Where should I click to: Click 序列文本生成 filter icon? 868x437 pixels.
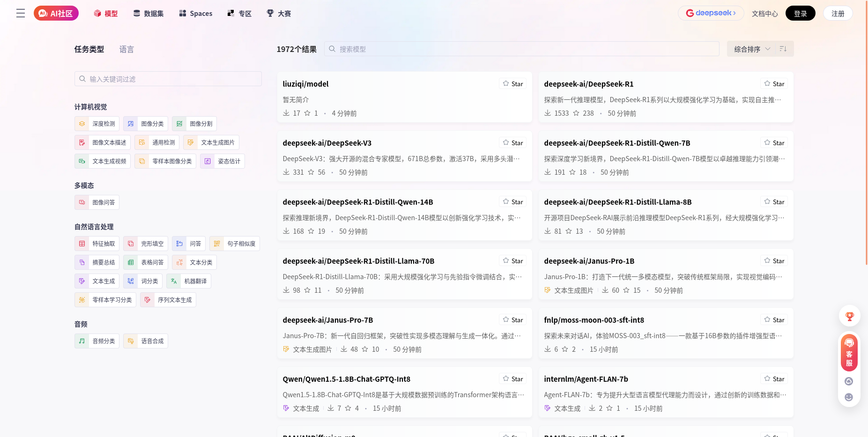pos(148,300)
